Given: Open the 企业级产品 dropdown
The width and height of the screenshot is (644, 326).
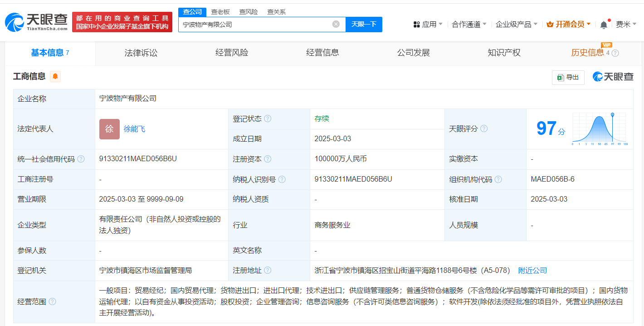Looking at the screenshot, I should 516,25.
